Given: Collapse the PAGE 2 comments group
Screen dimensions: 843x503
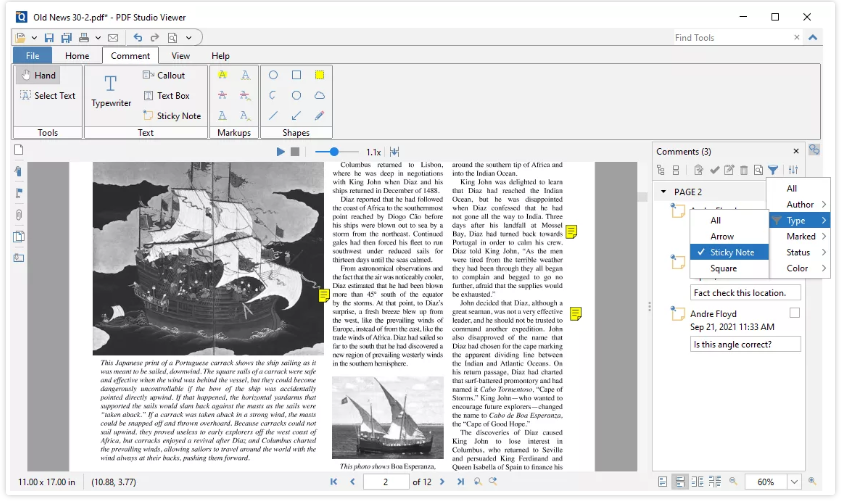Looking at the screenshot, I should pos(664,192).
